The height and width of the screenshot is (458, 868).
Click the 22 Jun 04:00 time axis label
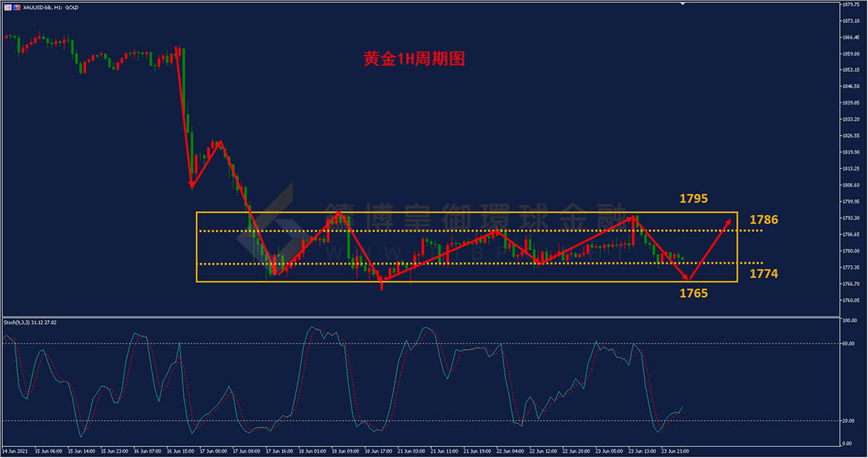pos(510,451)
